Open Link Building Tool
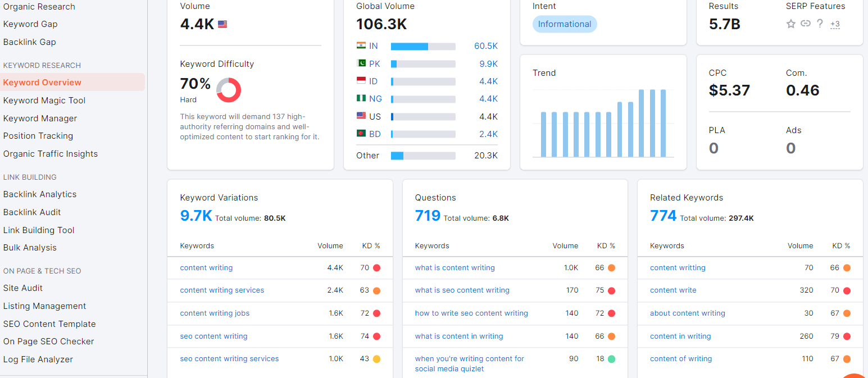 pos(39,230)
